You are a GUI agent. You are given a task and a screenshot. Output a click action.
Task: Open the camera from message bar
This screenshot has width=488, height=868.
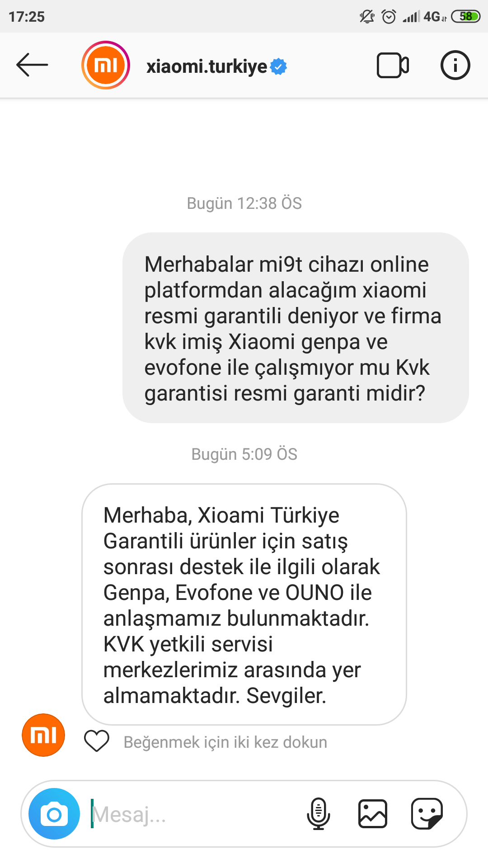tap(54, 814)
